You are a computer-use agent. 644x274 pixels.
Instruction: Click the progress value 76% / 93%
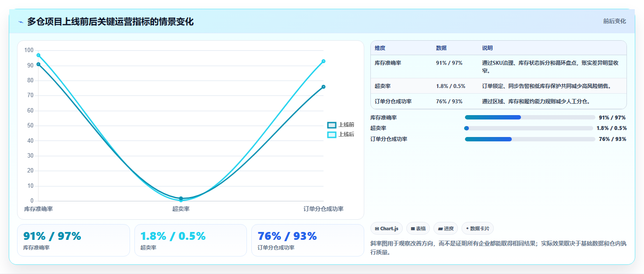point(612,139)
